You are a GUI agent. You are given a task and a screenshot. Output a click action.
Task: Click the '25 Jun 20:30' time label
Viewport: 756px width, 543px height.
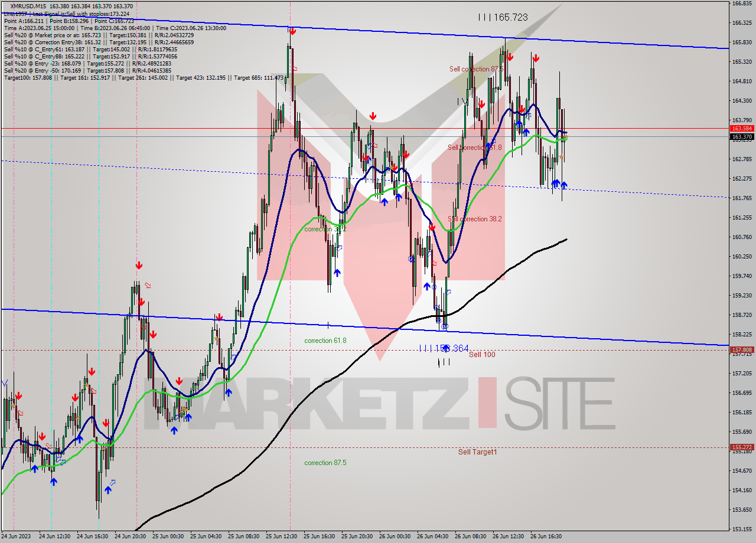click(357, 537)
